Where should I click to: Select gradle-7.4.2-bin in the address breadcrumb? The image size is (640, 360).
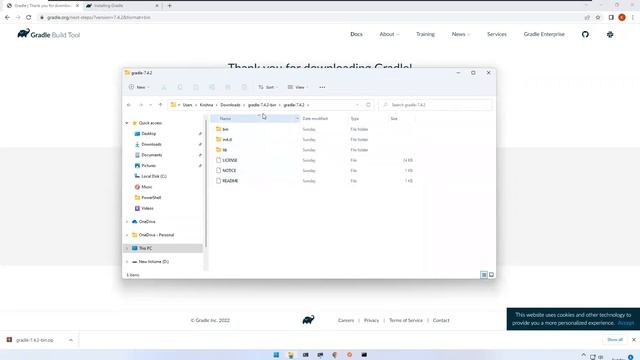point(262,105)
